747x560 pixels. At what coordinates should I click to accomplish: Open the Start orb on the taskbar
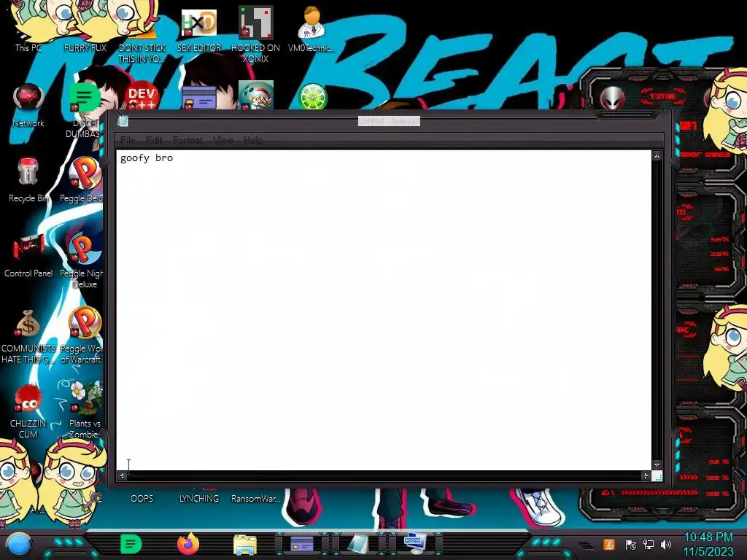[19, 545]
